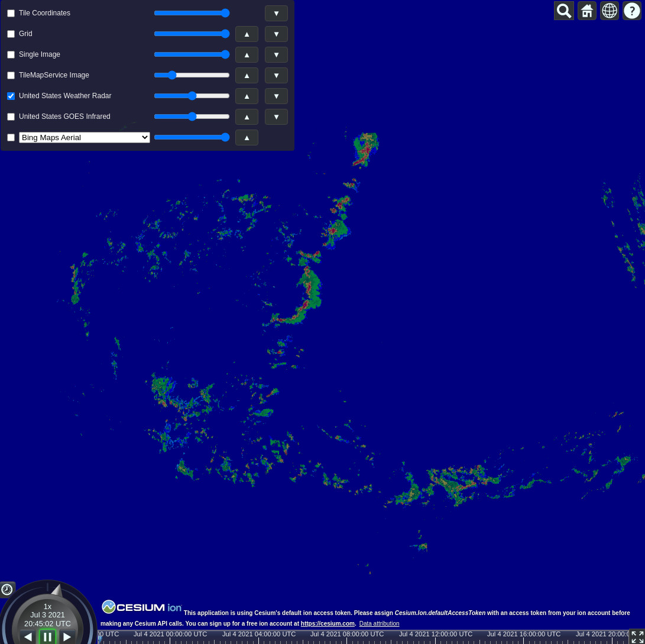
Task: Open the https://cesium.com link
Action: point(328,623)
